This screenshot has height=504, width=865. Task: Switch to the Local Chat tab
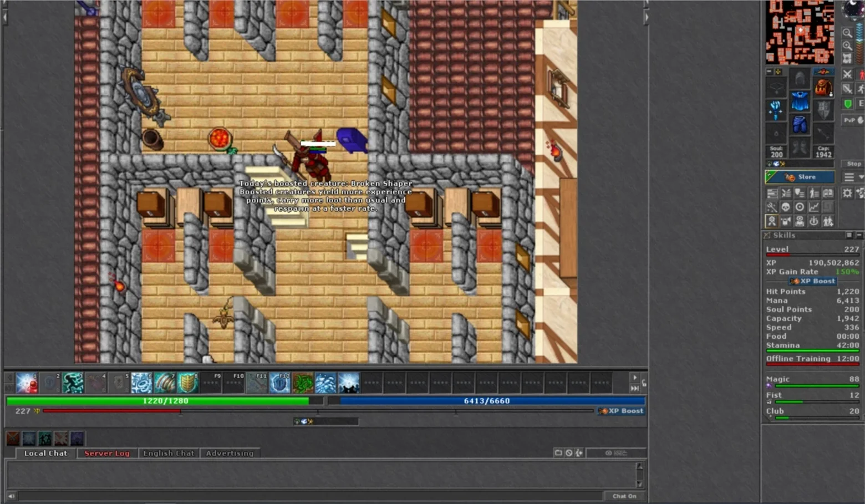(x=45, y=453)
